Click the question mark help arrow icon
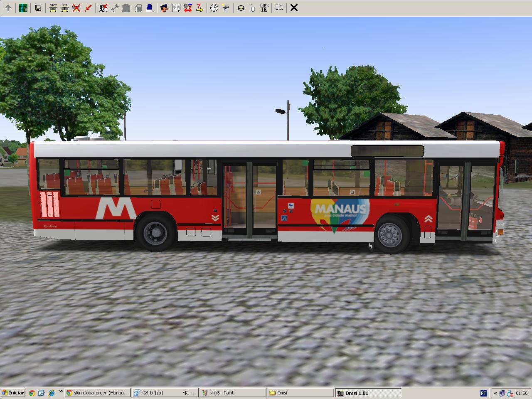The image size is (532, 399). 199,7
